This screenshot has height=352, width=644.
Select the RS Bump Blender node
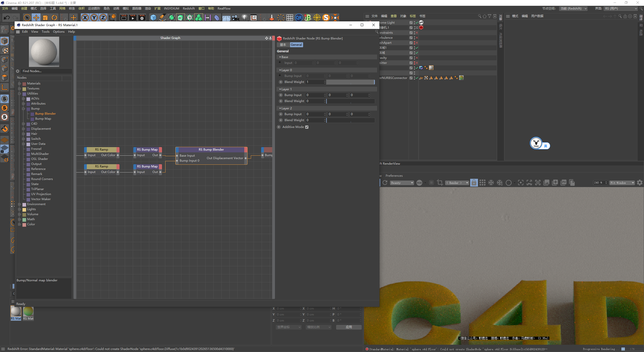click(x=211, y=150)
